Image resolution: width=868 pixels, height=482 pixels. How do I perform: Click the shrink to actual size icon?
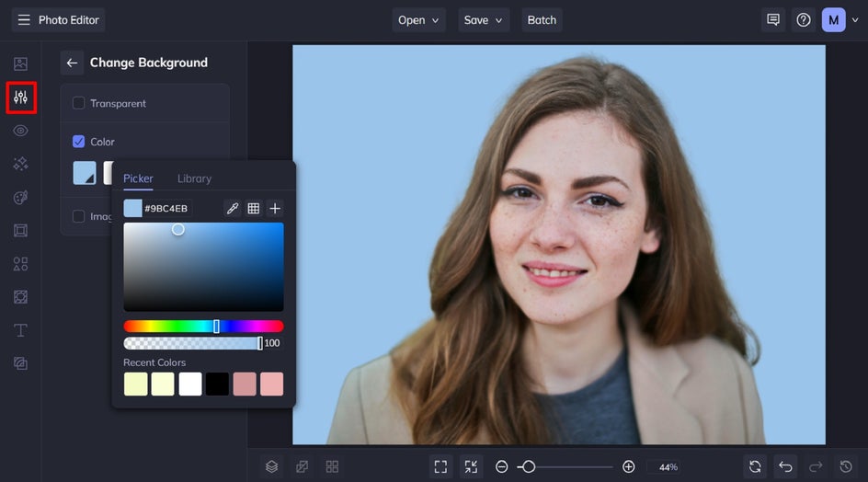coord(471,466)
